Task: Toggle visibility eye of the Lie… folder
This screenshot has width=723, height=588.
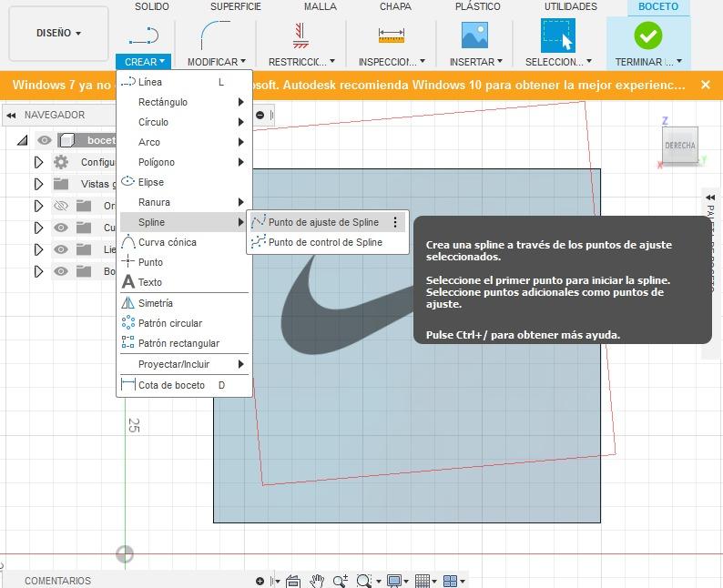Action: pyautogui.click(x=61, y=249)
